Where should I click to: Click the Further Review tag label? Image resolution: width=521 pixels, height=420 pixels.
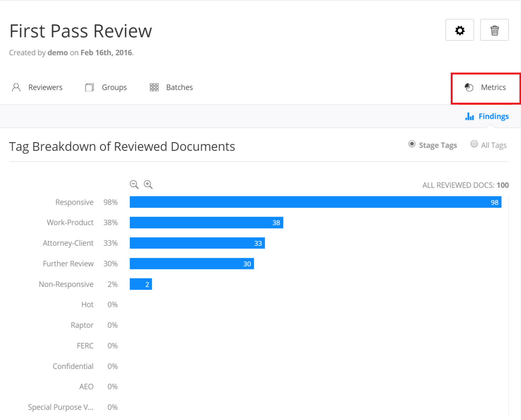(x=68, y=264)
